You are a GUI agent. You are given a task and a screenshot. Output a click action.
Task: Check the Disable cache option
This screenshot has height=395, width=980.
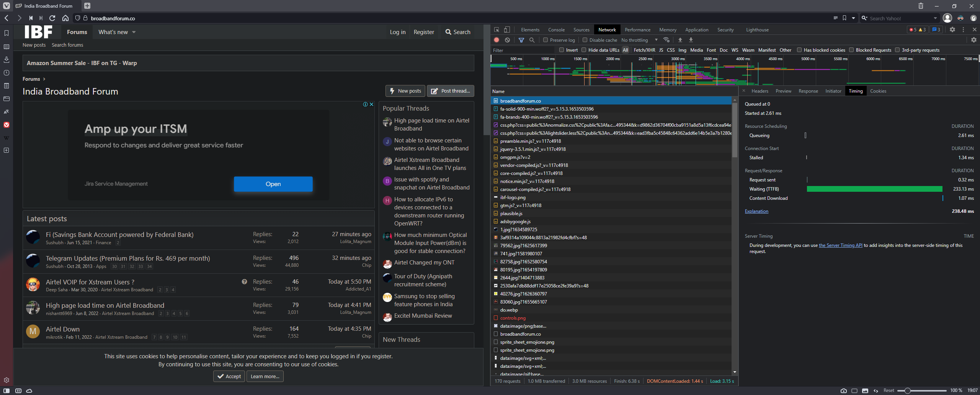coord(585,40)
